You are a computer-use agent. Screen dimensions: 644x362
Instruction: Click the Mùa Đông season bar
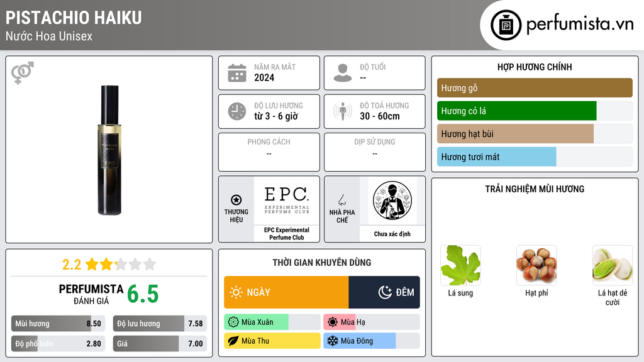click(x=371, y=341)
